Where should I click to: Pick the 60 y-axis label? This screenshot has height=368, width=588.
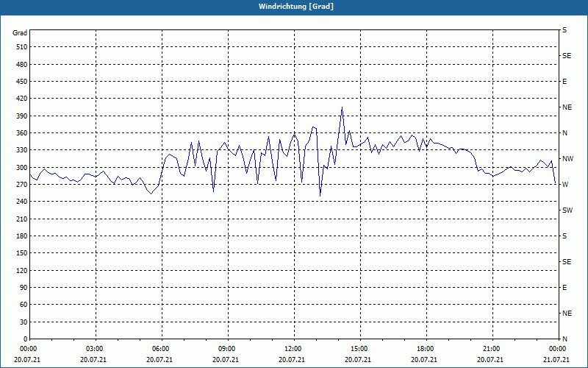[x=24, y=305]
